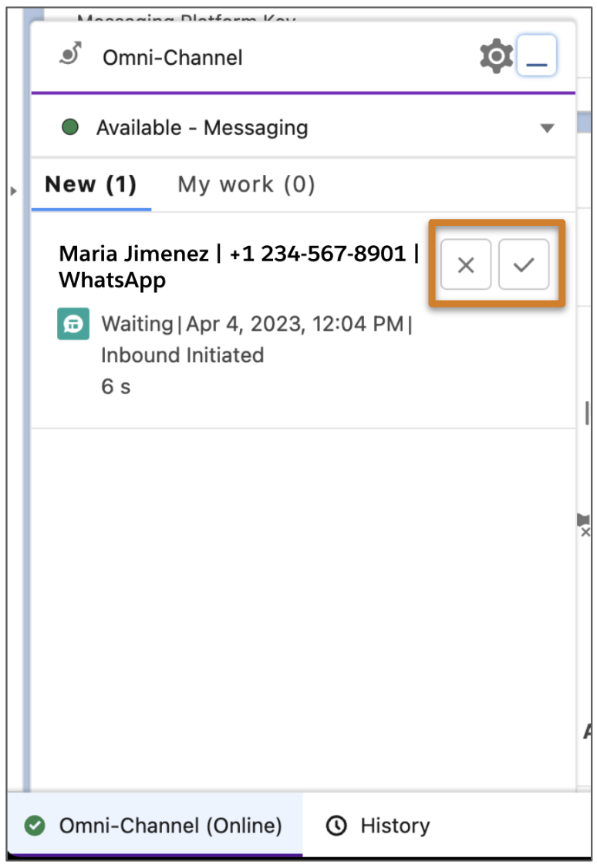The image size is (597, 868).
Task: Click the Omni-Channel header logo icon
Action: point(71,54)
